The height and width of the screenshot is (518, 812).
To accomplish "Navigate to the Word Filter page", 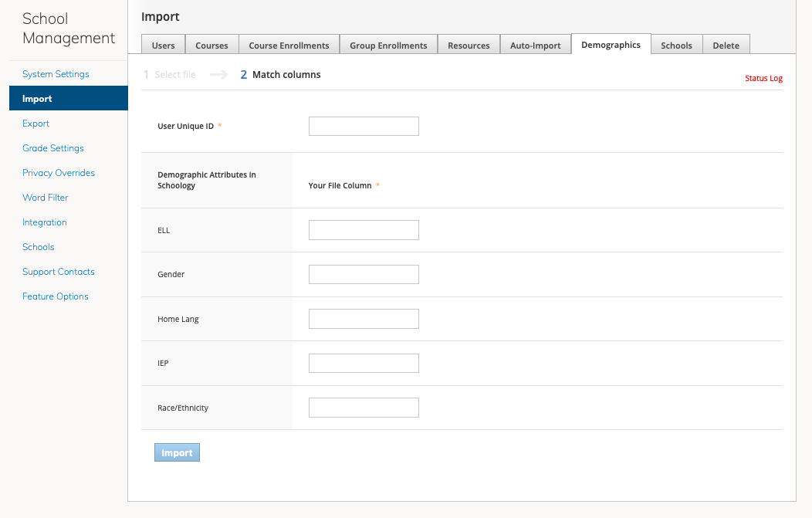I will 45,197.
